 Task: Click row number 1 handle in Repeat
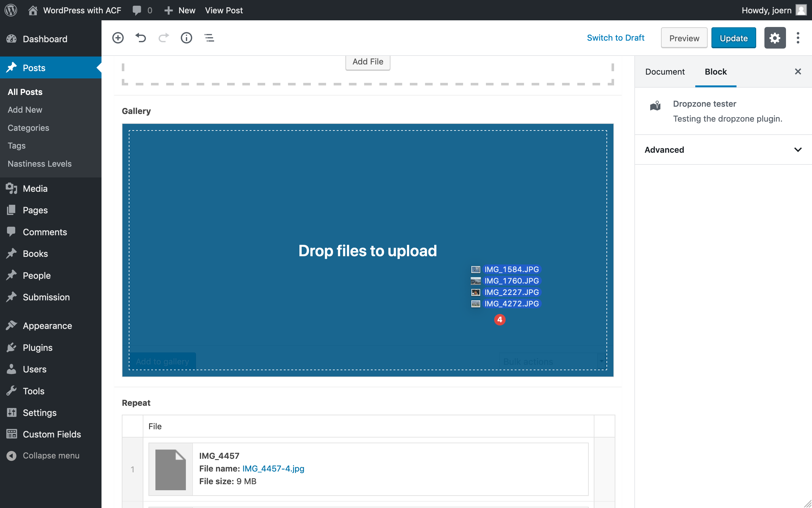(133, 469)
